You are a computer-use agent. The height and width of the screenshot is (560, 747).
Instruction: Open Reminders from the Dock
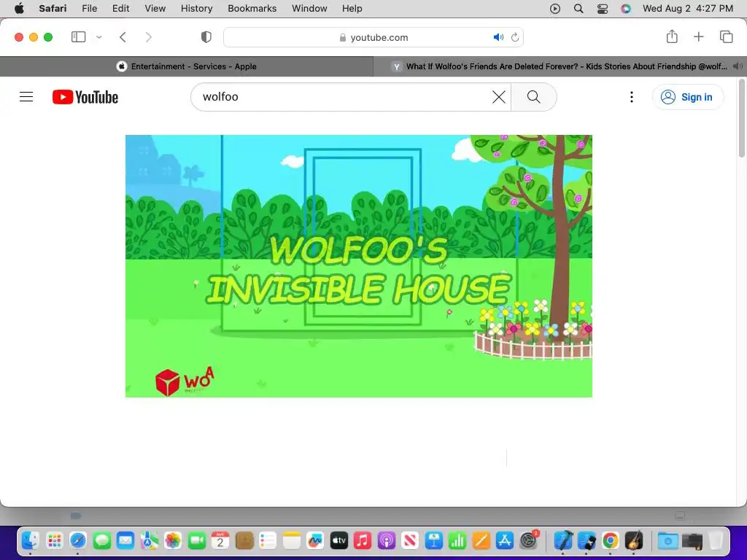(x=268, y=540)
